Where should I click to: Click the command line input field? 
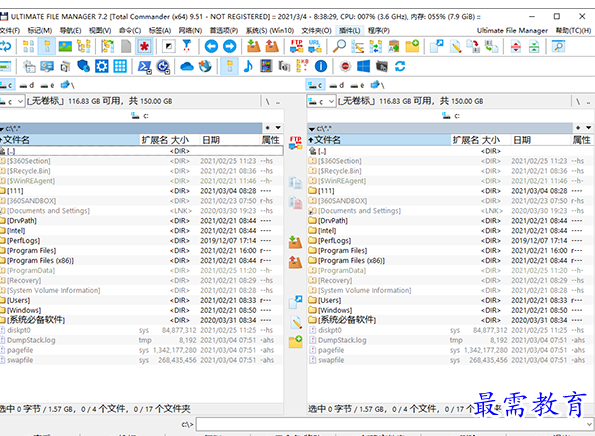pyautogui.click(x=390, y=424)
